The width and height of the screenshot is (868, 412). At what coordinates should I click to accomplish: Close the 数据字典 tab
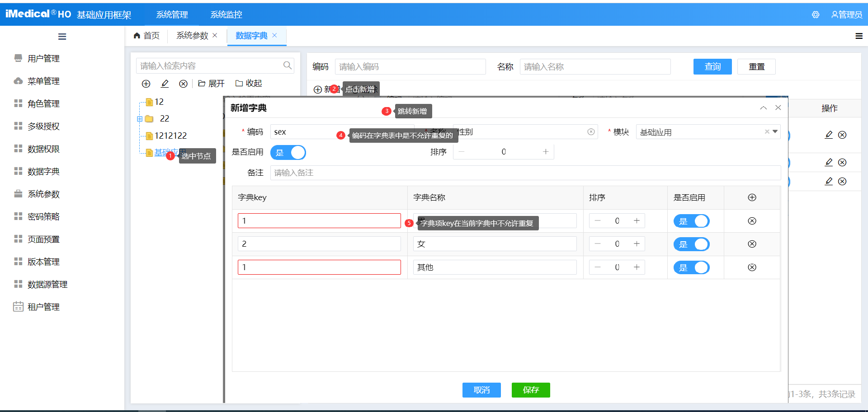(x=274, y=36)
